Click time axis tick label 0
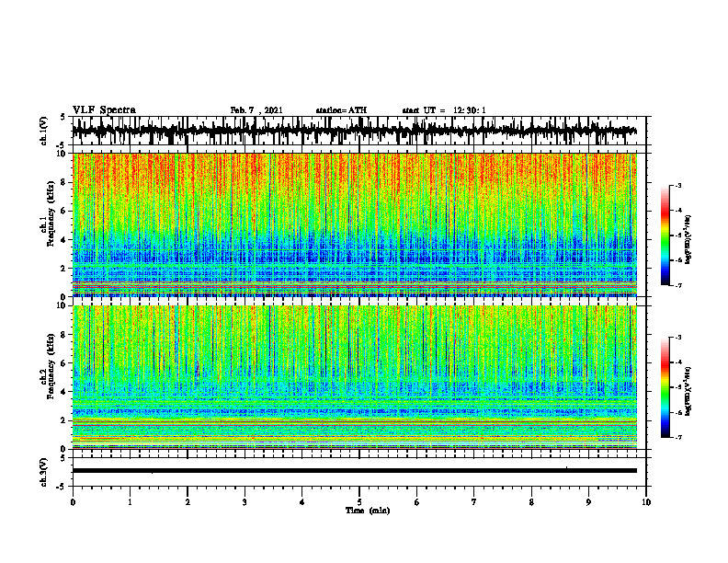The height and width of the screenshot is (563, 728). [73, 502]
